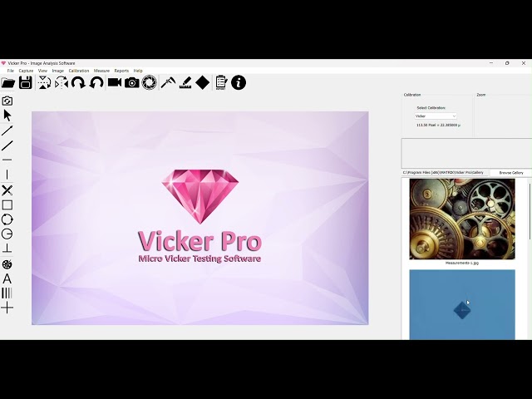
Task: Click the camera refresh icon in left toolbar
Action: pos(7,101)
